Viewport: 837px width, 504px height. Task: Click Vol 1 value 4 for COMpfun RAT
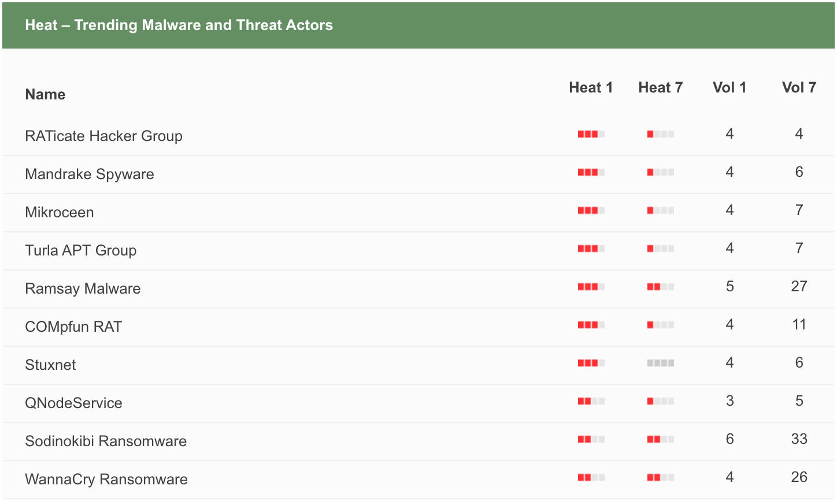729,324
